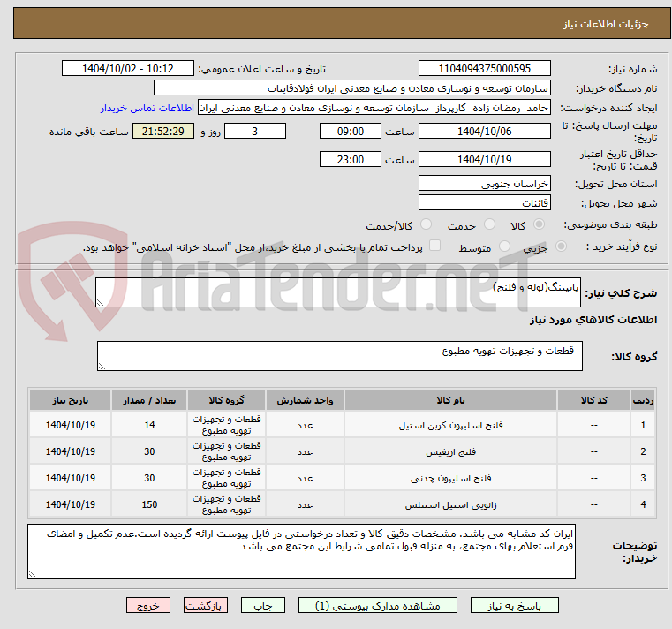Image resolution: width=672 pixels, height=629 pixels.
Task: Click quantity 150 in row 4
Action: click(x=149, y=504)
